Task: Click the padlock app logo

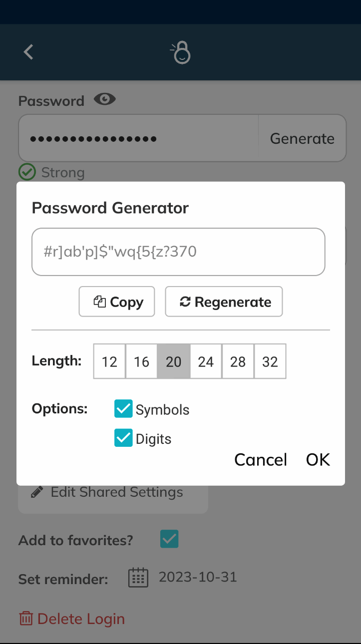Action: (x=180, y=52)
